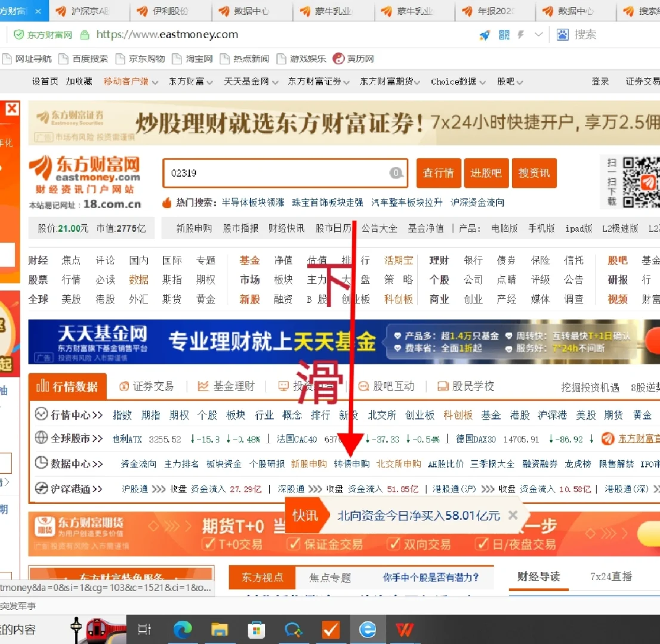Screen dimensions: 660x644
Task: Open the 百度搜索 bookmark
Action: point(84,59)
